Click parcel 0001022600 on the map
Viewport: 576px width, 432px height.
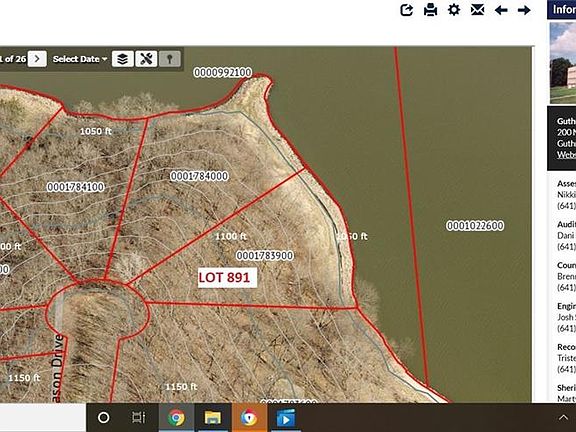click(x=475, y=226)
